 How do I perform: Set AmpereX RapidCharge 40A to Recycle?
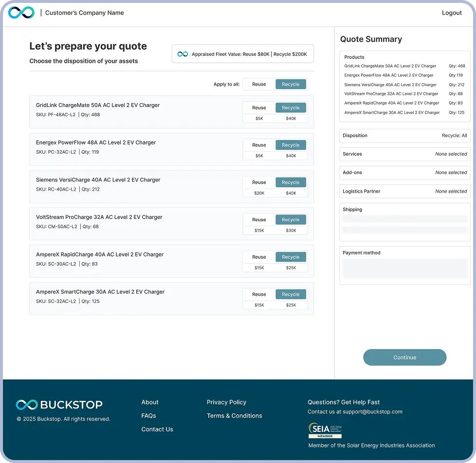pos(291,257)
